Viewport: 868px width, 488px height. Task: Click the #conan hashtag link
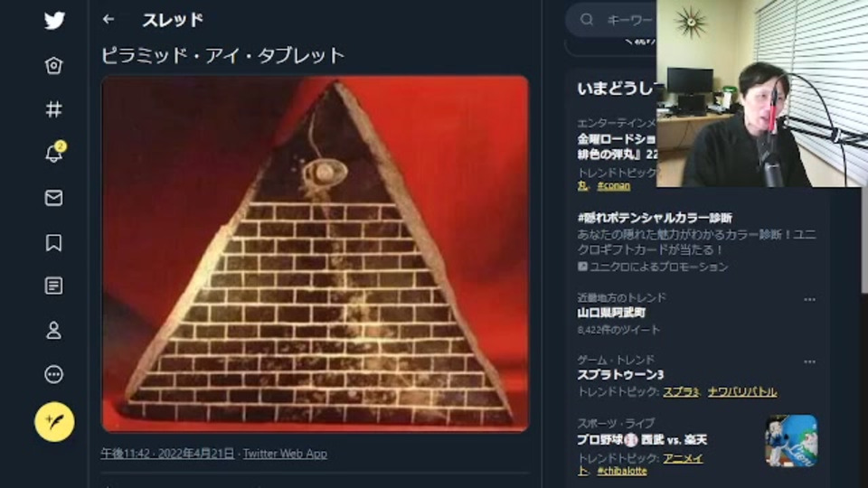click(x=613, y=186)
